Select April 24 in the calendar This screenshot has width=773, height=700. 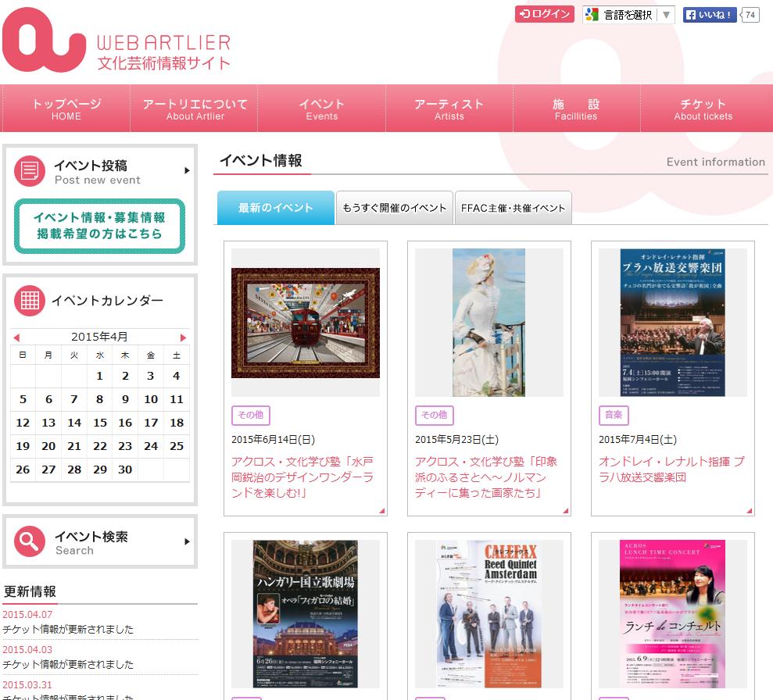[151, 446]
